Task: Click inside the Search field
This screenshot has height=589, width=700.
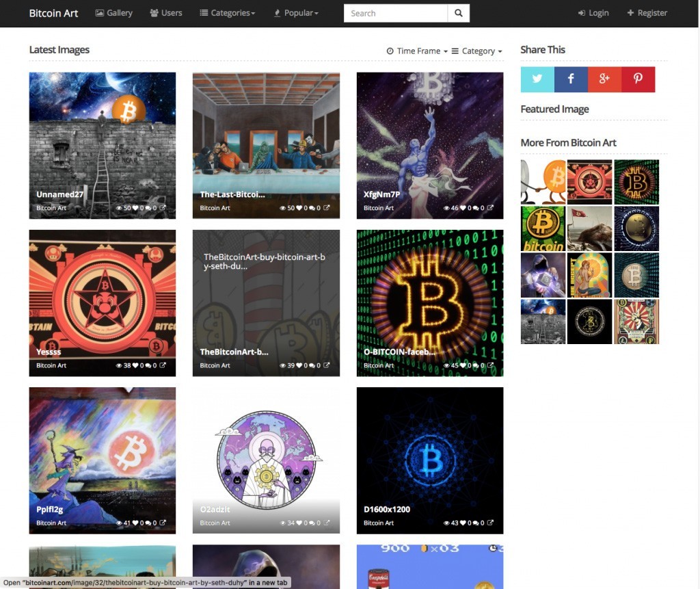Action: tap(396, 14)
